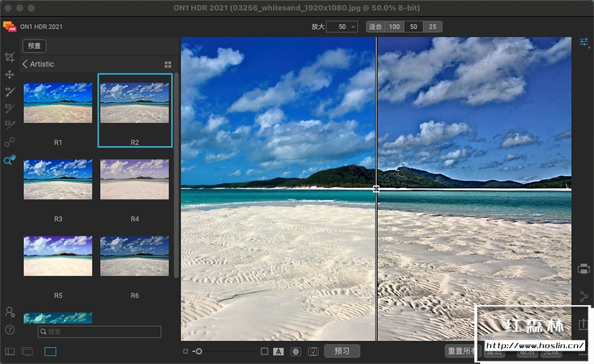This screenshot has width=594, height=364.
Task: Go back from the Artistic preset category
Action: pos(25,64)
